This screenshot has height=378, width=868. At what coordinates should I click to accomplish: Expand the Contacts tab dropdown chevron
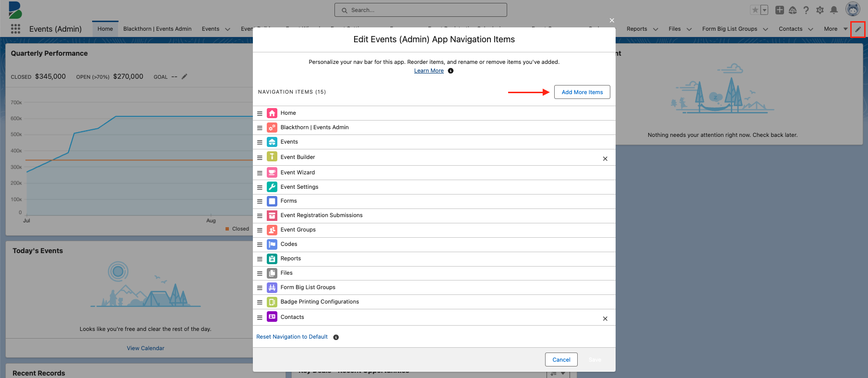click(810, 29)
